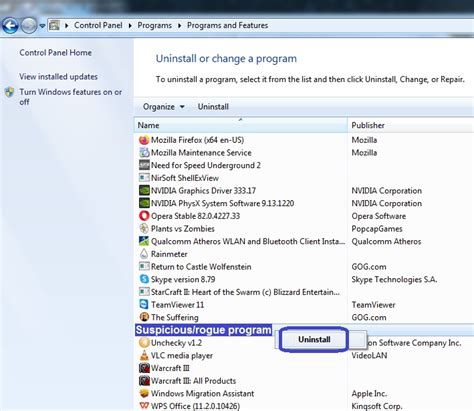The width and height of the screenshot is (474, 411).
Task: Click the NVIDIA Graphics Driver icon
Action: pos(144,191)
